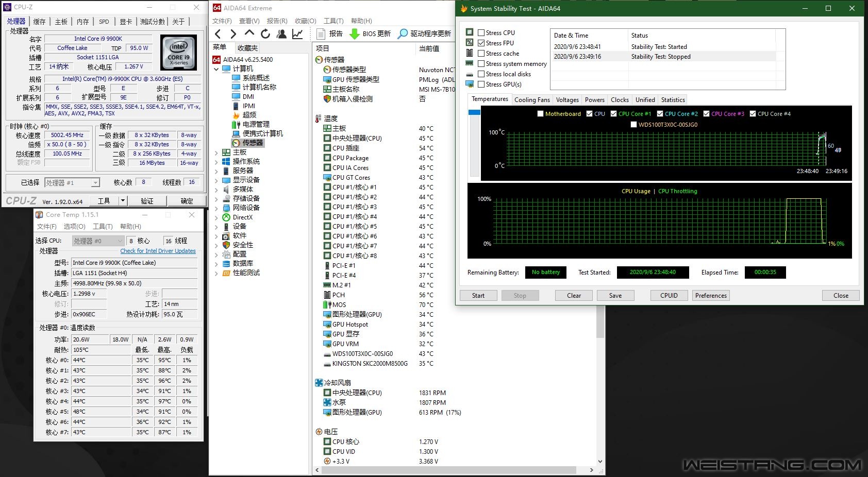This screenshot has height=477, width=868.
Task: Click the AIDA64 sensor list vertical scrollbar
Action: pyautogui.click(x=600, y=321)
